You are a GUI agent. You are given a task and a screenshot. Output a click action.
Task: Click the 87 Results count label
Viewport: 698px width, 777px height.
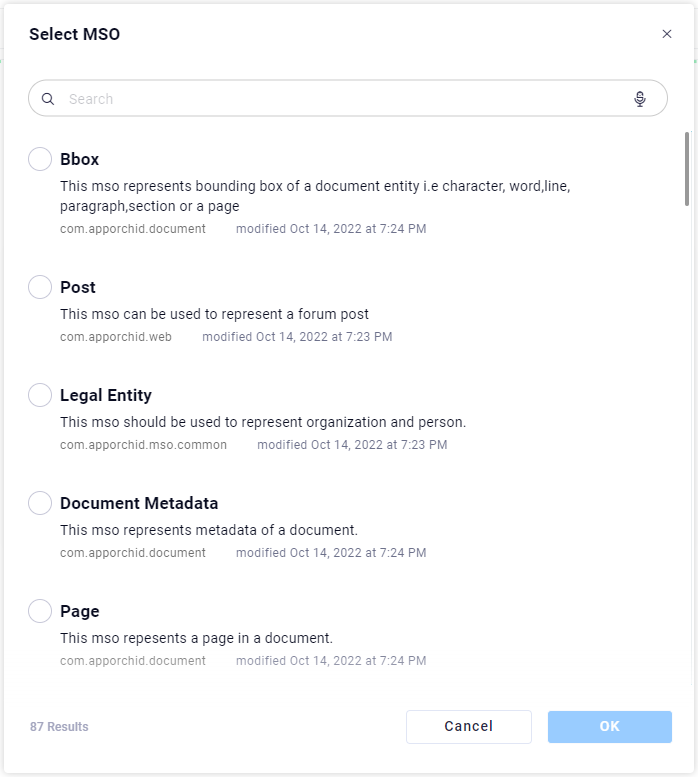pyautogui.click(x=59, y=727)
